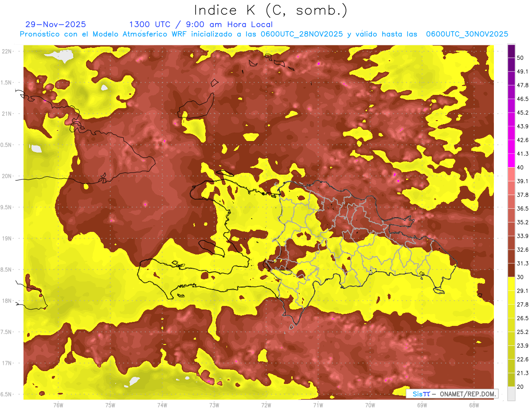Click the legend value '37.8'

523,195
